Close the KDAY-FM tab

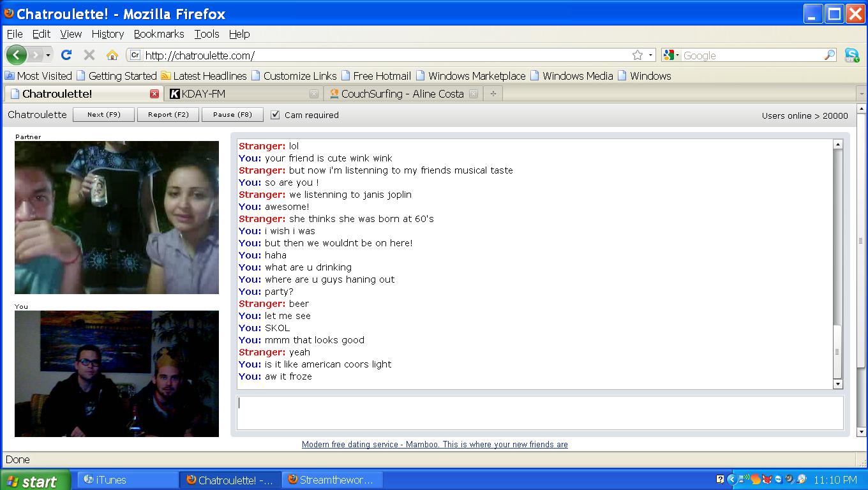pyautogui.click(x=314, y=94)
